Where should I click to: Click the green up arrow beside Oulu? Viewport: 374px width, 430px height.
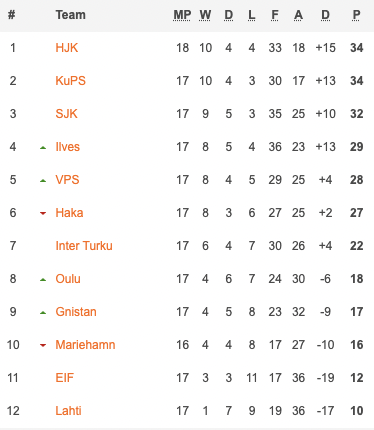43,279
